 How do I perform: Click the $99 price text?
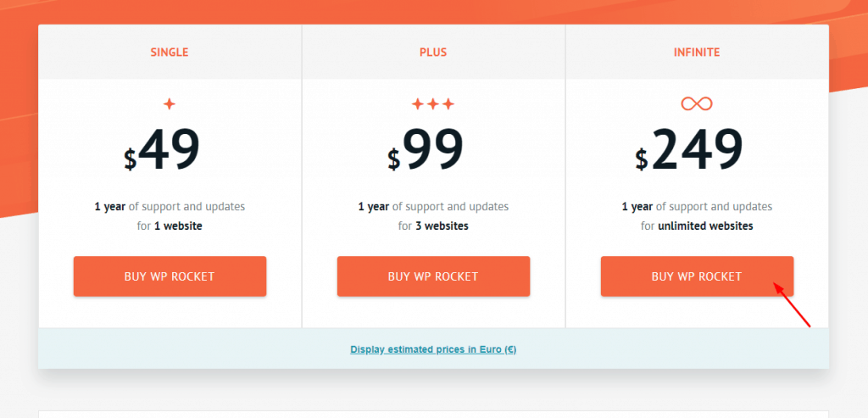(x=426, y=149)
